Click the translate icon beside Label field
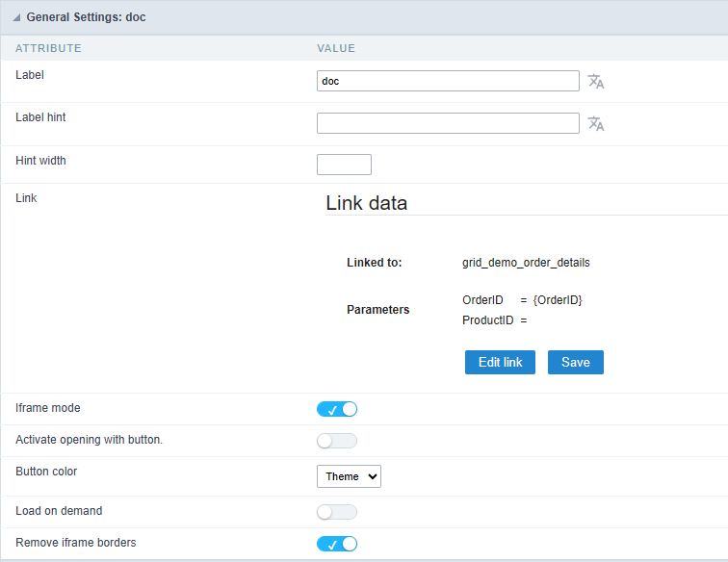This screenshot has width=728, height=562. [596, 81]
